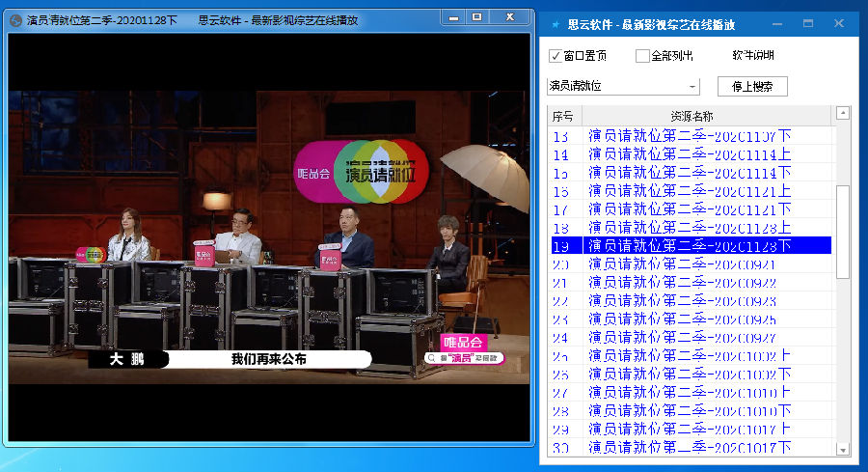The height and width of the screenshot is (472, 868).
Task: Click the player window's title bar app icon
Action: 16,20
